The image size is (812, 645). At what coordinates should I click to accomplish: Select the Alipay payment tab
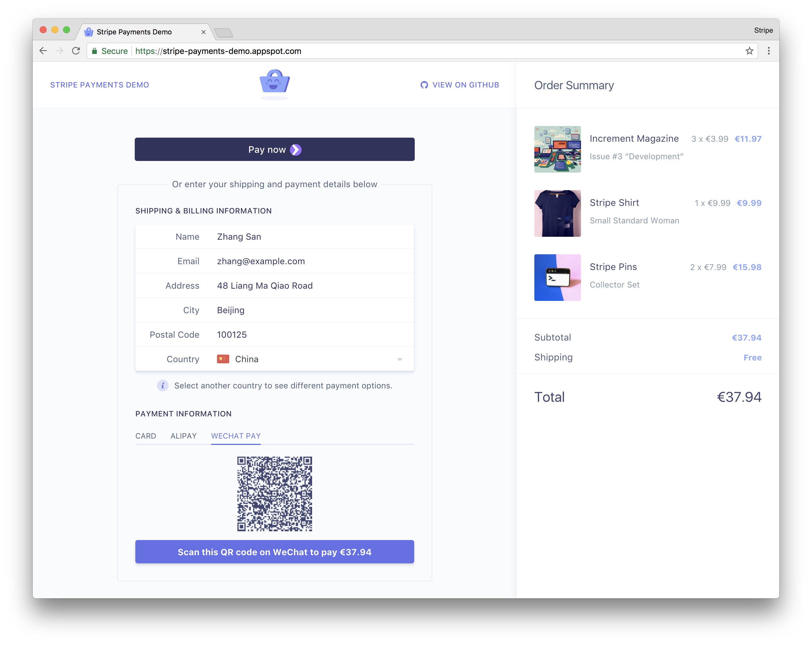click(x=183, y=436)
